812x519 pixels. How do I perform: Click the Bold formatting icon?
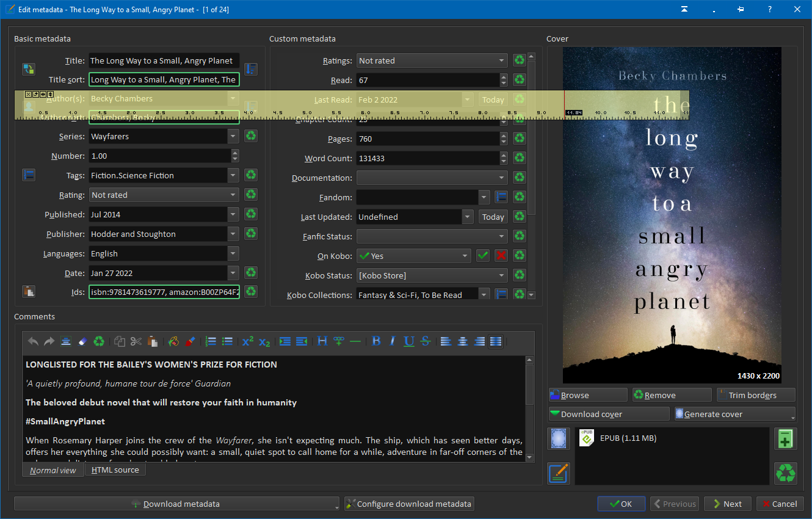[376, 341]
